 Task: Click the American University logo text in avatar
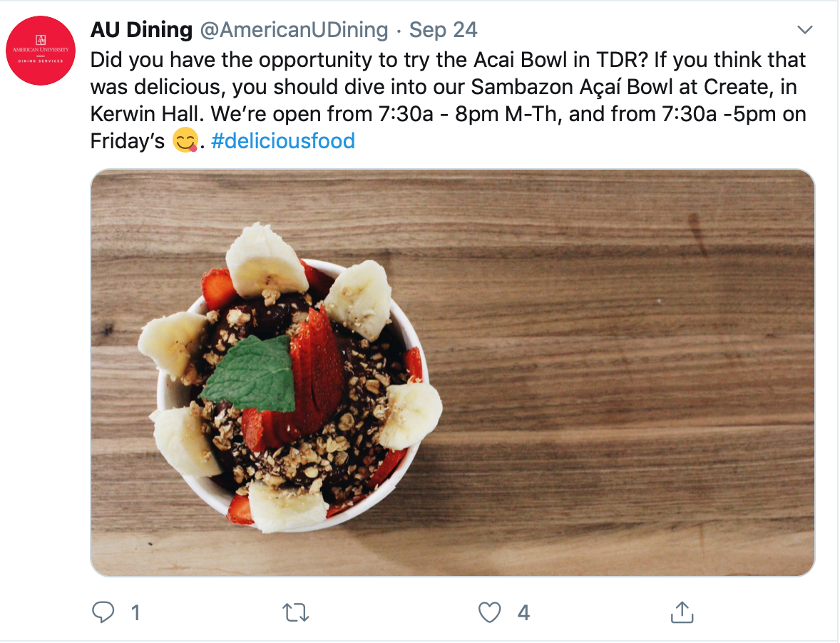point(41,50)
